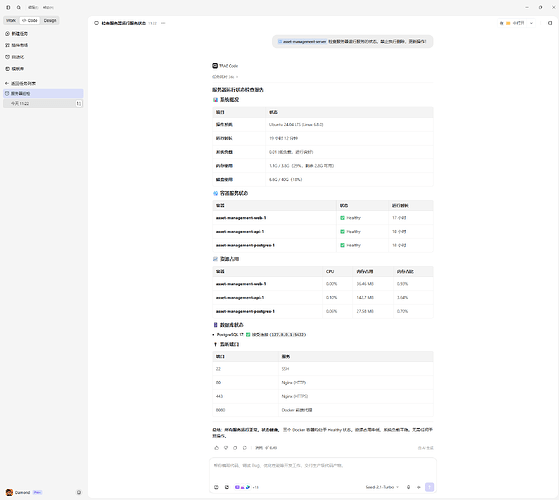Click the three-dots menu beside chat title
This screenshot has width=559, height=500.
[163, 23]
